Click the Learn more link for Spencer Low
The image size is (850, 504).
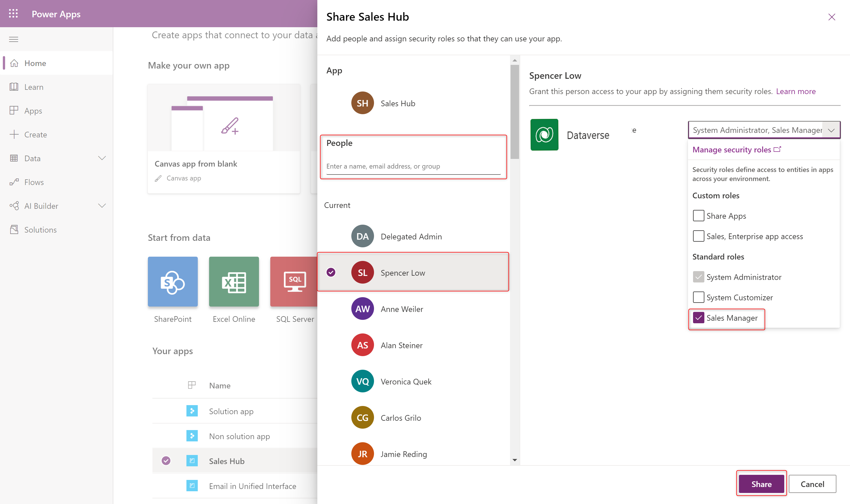[795, 91]
